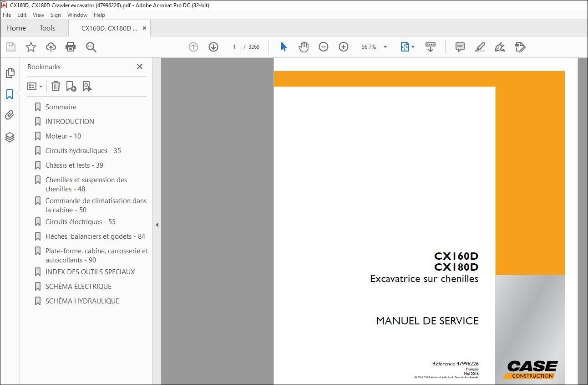Find current bookmark icon
Screen dimensions: 588x385
(87, 86)
